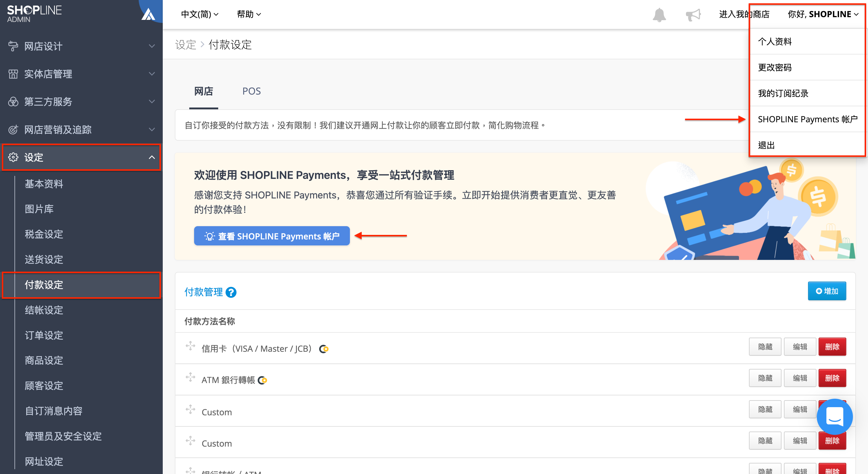
Task: Hide the ATM 銀行轉帳 payment method
Action: [765, 378]
